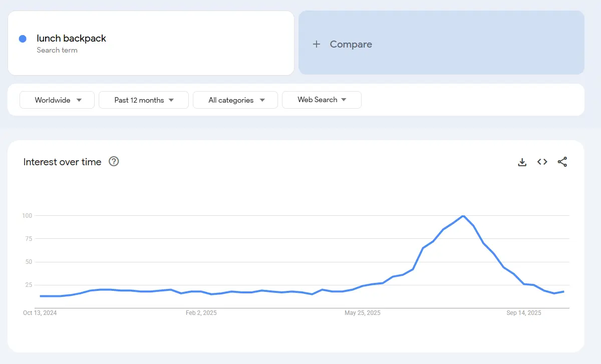Open the Interest over time help tooltip
Screen dimensions: 601x364
click(114, 161)
